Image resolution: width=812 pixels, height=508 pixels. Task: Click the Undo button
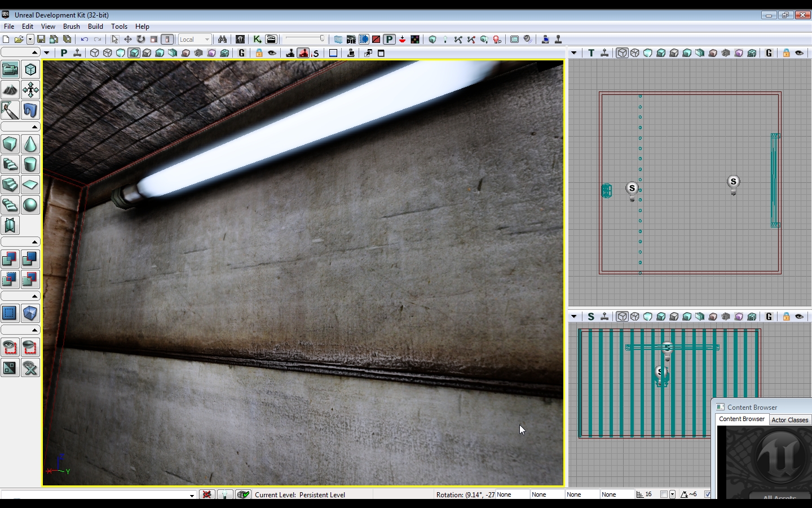coord(85,40)
